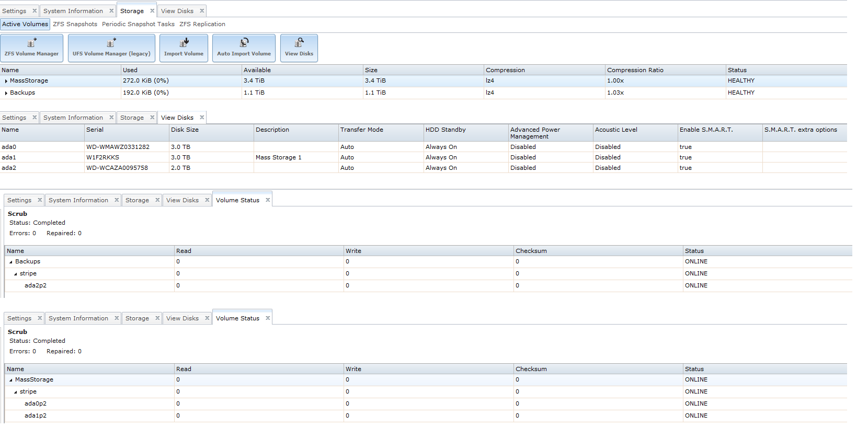Click serial W1F2RKKS for ada1
The width and height of the screenshot is (868, 439).
103,157
